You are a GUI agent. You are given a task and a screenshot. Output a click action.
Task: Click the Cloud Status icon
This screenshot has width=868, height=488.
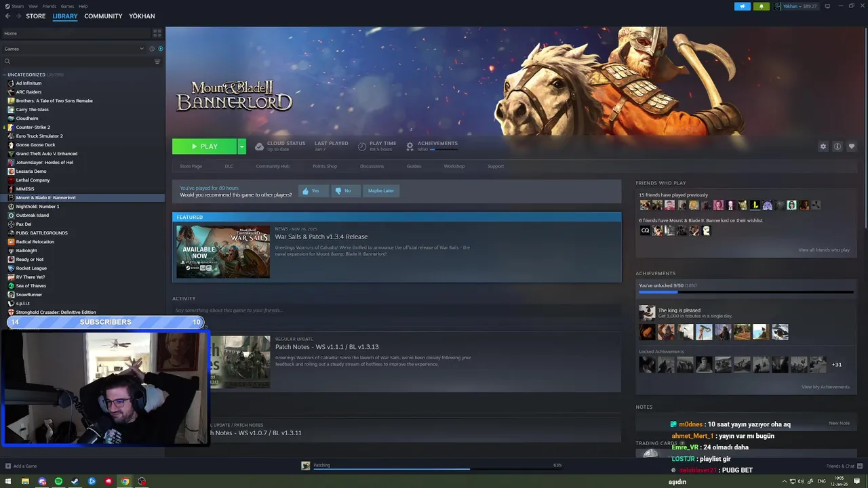259,146
